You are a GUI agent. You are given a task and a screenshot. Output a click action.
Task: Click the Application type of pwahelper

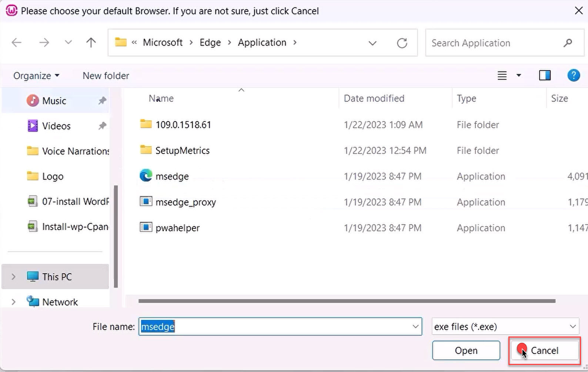point(481,228)
